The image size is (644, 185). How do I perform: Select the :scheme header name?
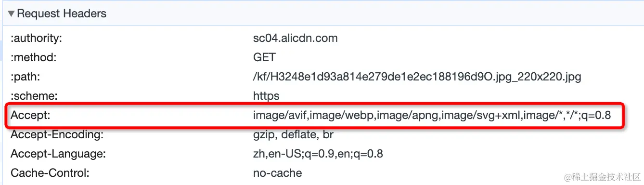(x=33, y=96)
